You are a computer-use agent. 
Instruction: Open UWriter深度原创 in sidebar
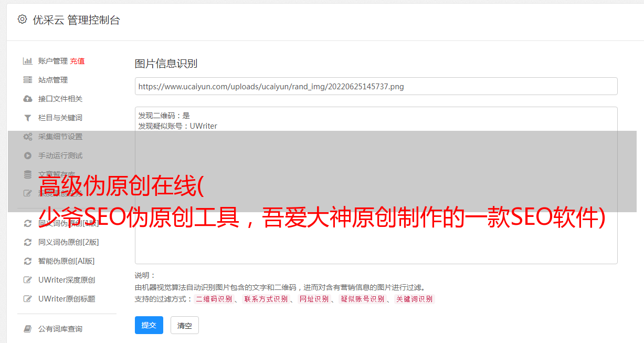click(x=67, y=280)
